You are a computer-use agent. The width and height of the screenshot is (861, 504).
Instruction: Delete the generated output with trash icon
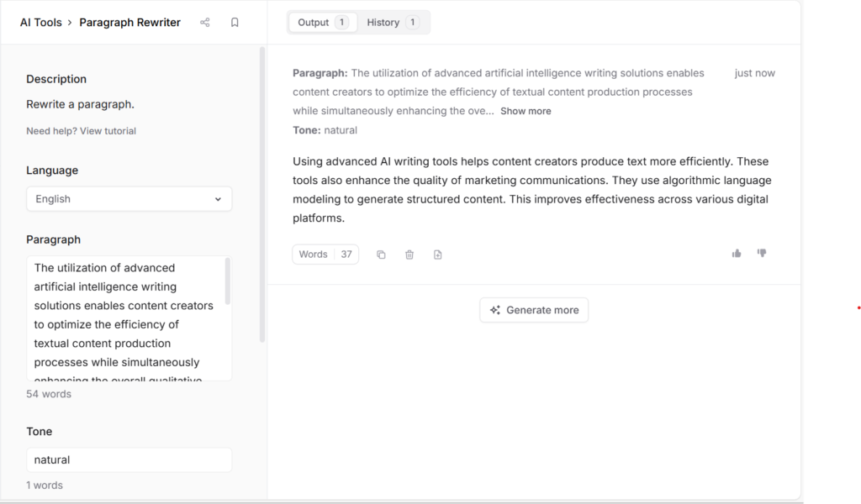pos(409,255)
